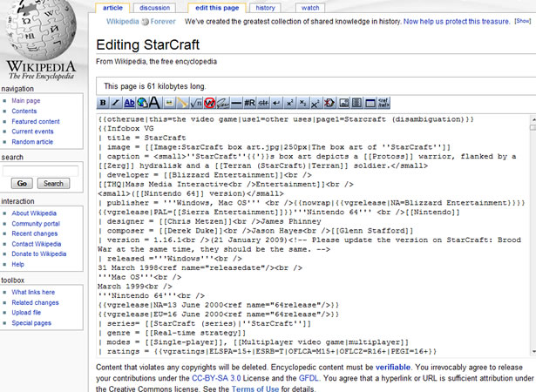The height and width of the screenshot is (392, 536).
Task: Insert a level 2 headline (large A icon)
Action: click(155, 103)
